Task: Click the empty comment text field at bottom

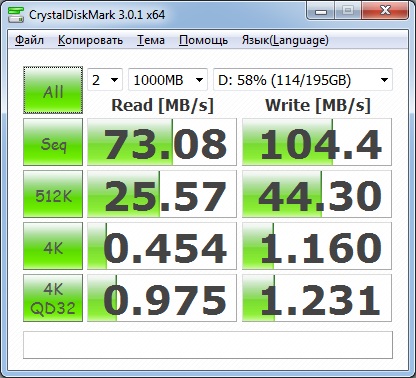Action: [x=208, y=345]
